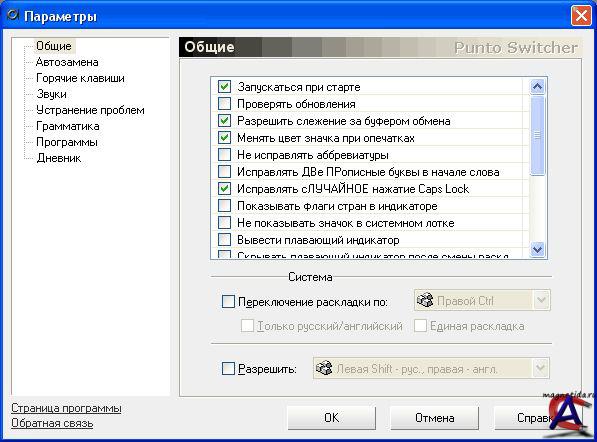Check Только русский/английский option
Image resolution: width=597 pixels, height=442 pixels.
click(247, 326)
